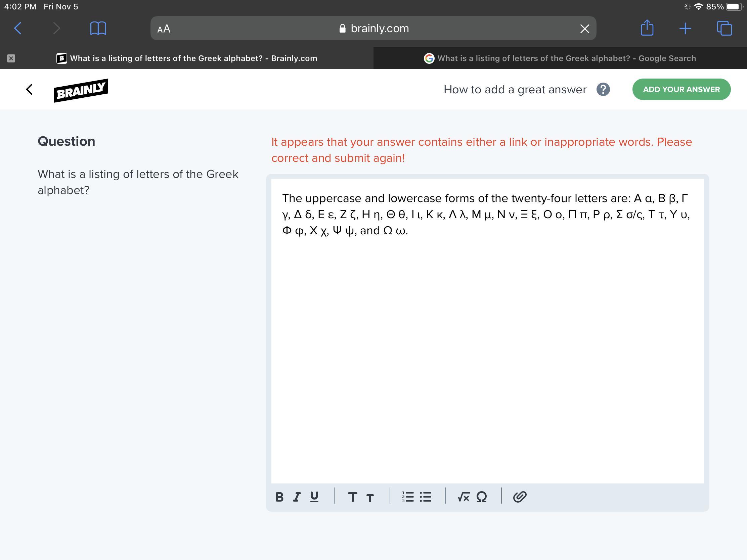The width and height of the screenshot is (747, 560).
Task: Insert numbered list
Action: 408,497
